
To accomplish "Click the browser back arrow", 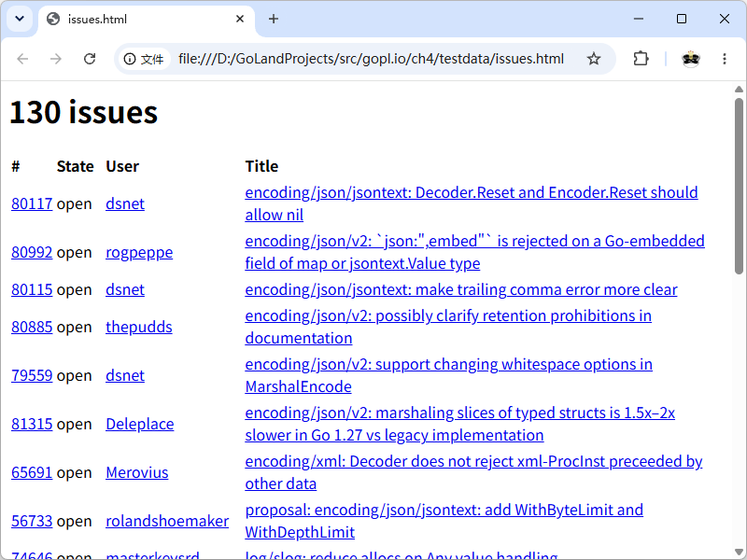I will click(22, 59).
